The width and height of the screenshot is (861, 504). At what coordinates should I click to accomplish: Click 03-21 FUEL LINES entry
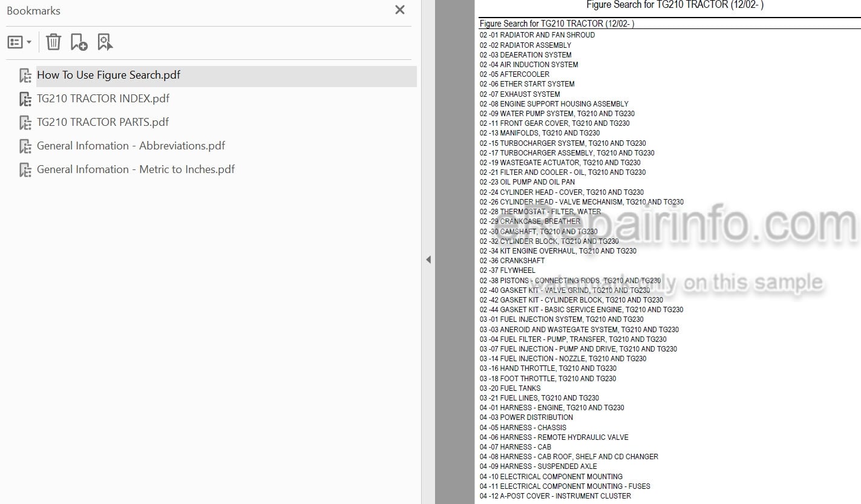539,398
